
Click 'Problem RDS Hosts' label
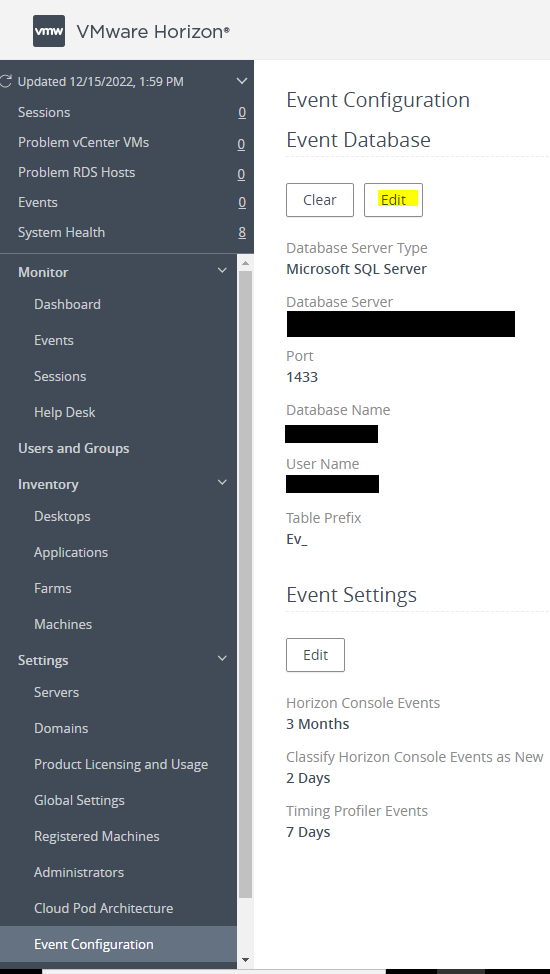76,172
